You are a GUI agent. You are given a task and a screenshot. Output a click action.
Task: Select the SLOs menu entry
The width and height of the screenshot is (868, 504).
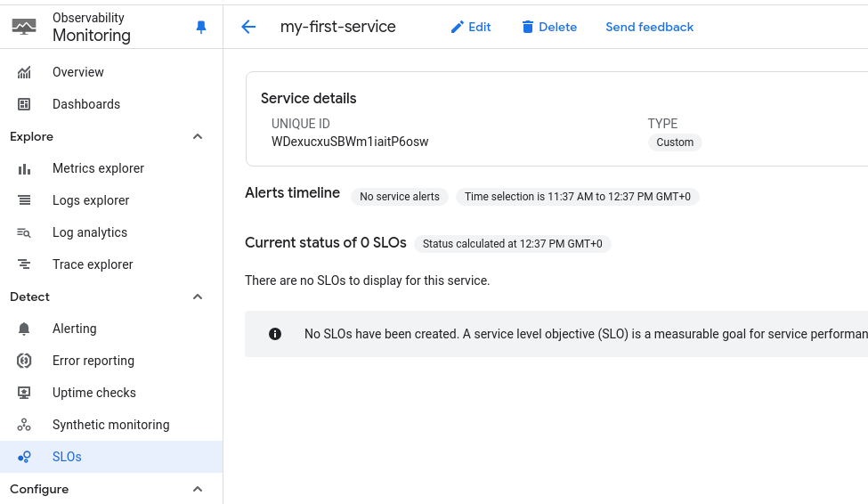(111, 457)
